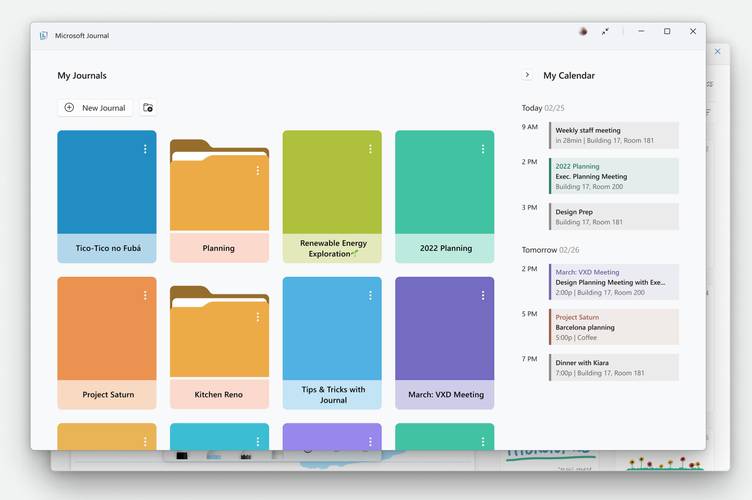Open more options for March: VXD Meeting journal

click(482, 295)
